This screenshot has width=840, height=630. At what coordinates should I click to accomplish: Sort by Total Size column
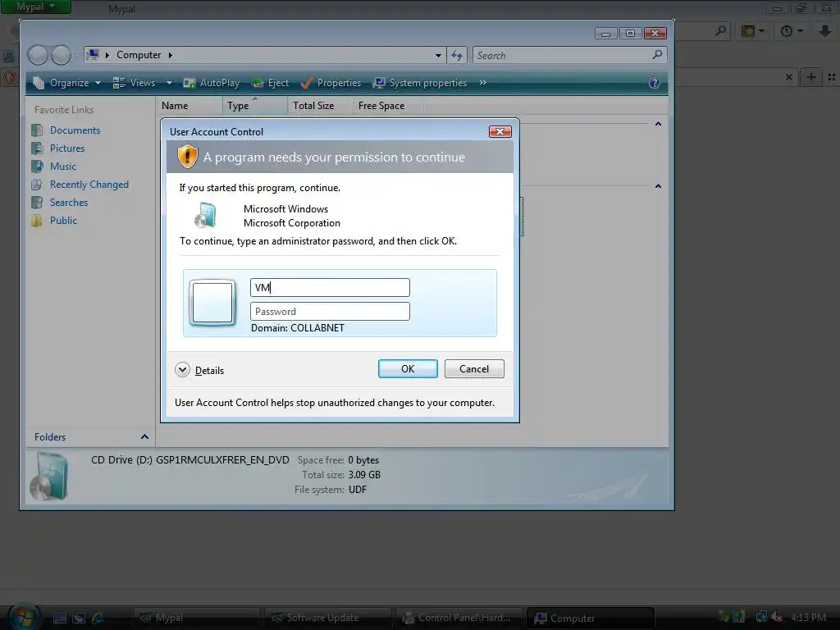pos(321,106)
